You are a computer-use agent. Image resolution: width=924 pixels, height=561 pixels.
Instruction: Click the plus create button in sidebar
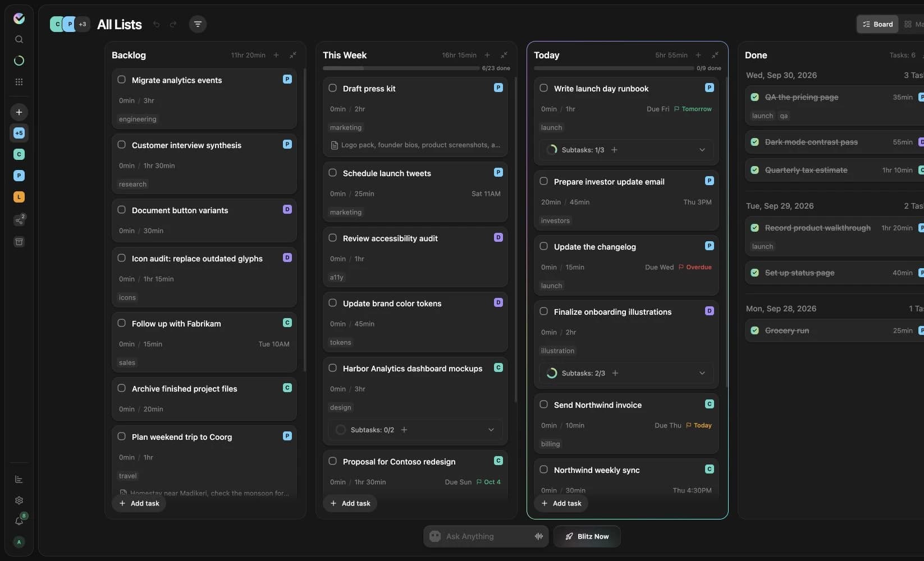click(19, 112)
